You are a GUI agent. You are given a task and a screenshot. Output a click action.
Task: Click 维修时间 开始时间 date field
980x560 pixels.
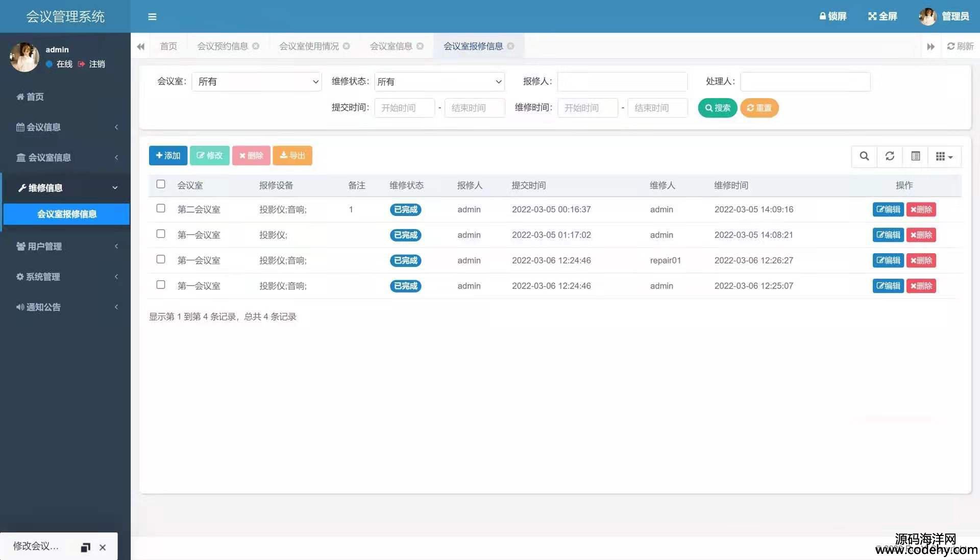pyautogui.click(x=587, y=108)
